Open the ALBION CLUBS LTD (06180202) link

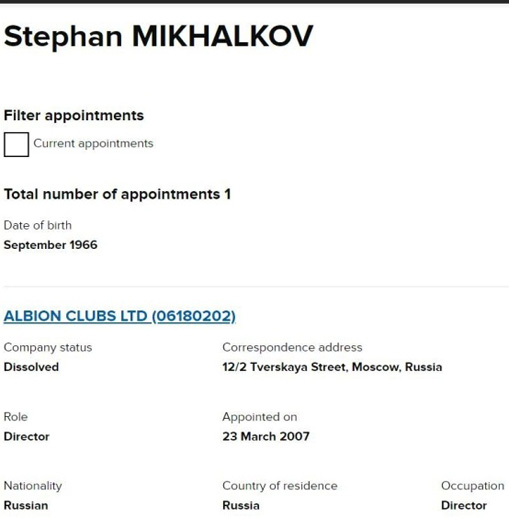click(x=120, y=316)
